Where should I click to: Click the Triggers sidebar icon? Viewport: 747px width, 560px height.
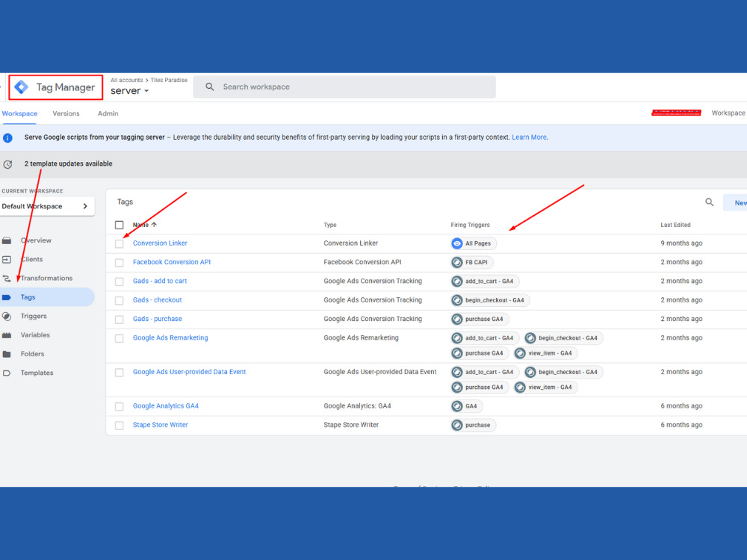7,316
